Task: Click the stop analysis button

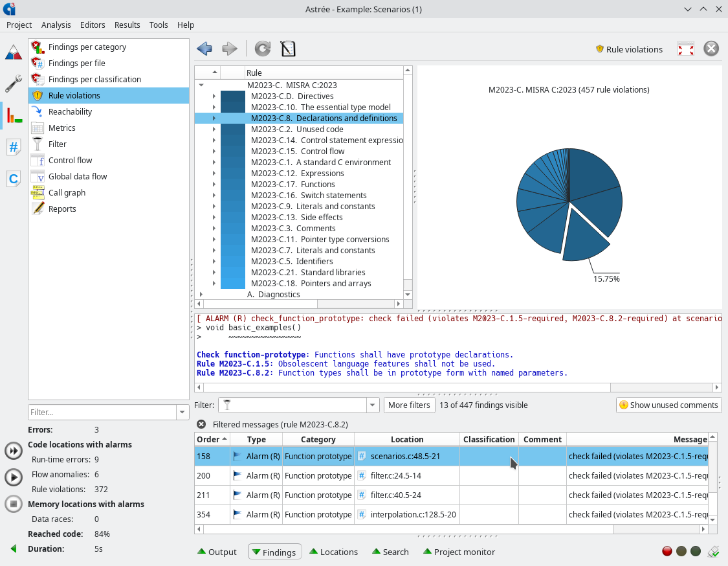Action: point(14,504)
